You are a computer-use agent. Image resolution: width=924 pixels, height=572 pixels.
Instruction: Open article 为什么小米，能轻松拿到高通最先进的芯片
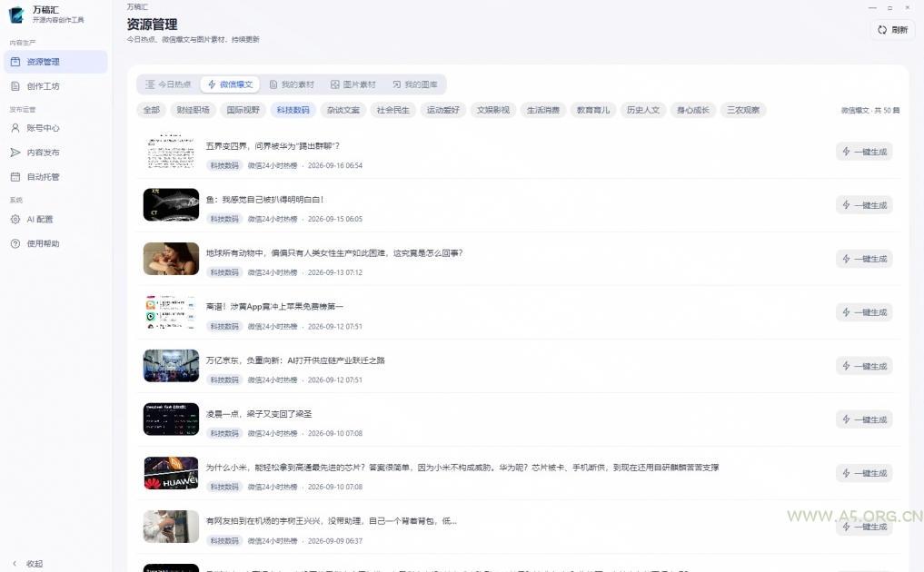[x=462, y=468]
